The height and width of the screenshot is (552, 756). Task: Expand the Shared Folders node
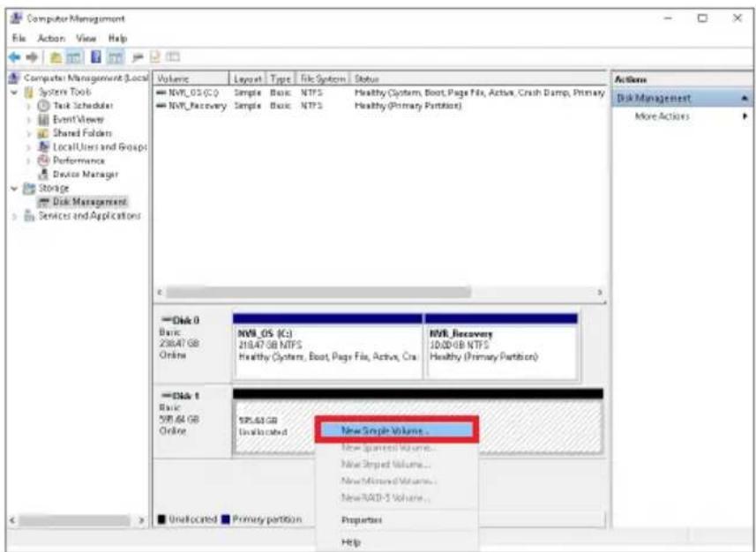point(29,133)
